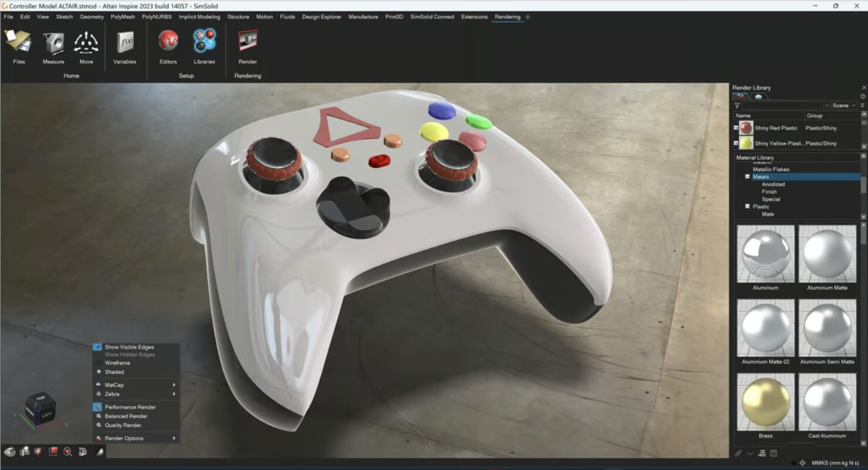Sort by the Group column header
Viewport: 868px width, 470px height.
click(833, 116)
